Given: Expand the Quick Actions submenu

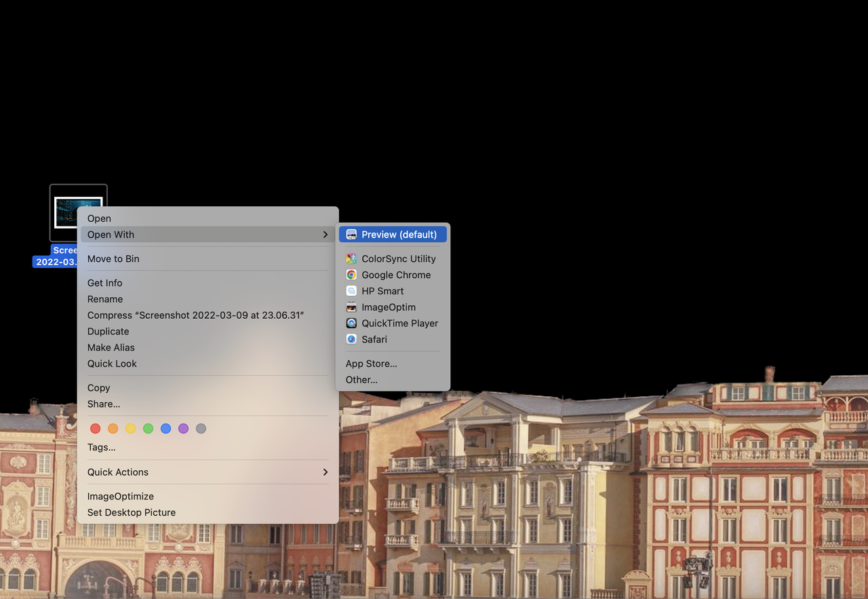Looking at the screenshot, I should pyautogui.click(x=325, y=471).
